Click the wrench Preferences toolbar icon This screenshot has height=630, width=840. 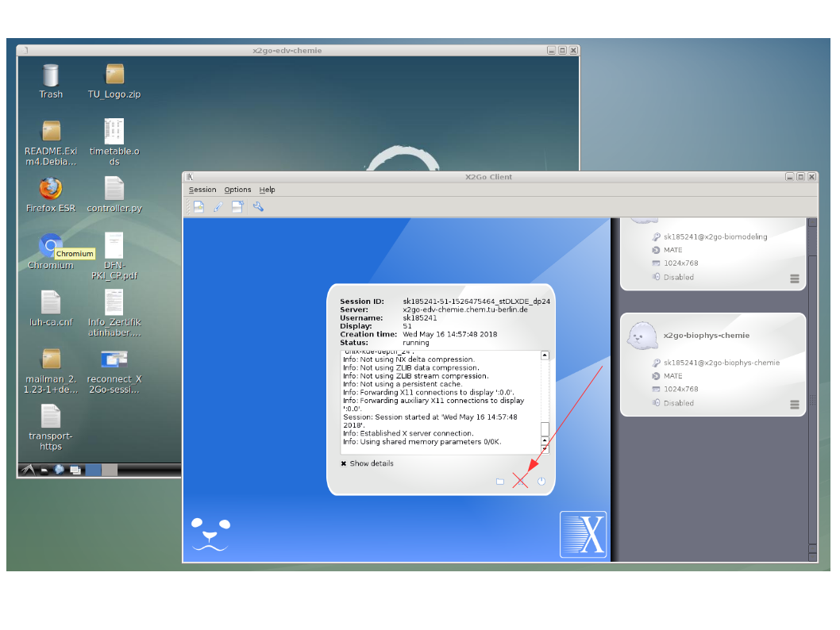[x=258, y=207]
